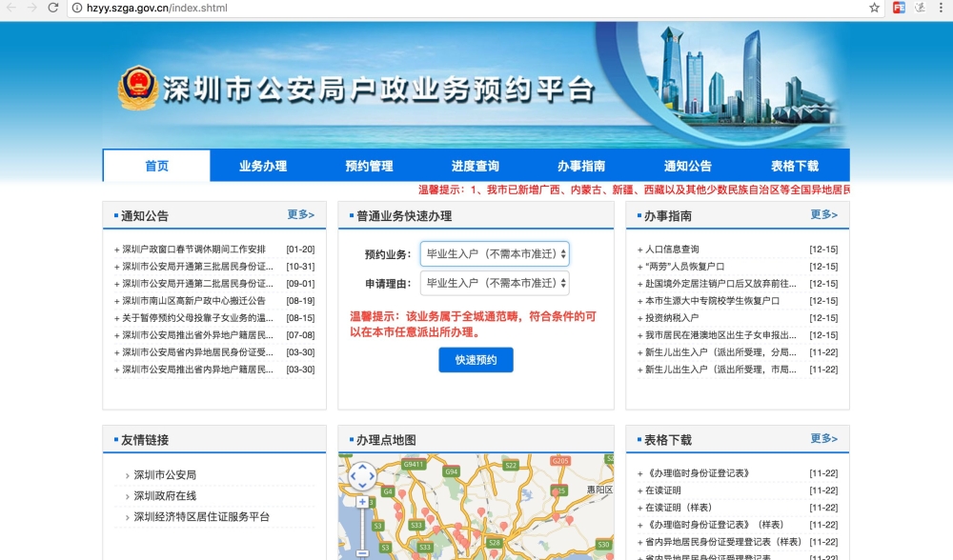
Task: Click the map zoom slider track
Action: [362, 529]
